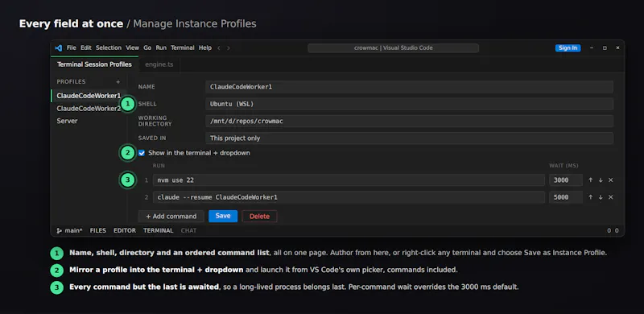This screenshot has height=314, width=644.
Task: Click the Name field with ClaudeCodeWorker1
Action: tap(409, 87)
